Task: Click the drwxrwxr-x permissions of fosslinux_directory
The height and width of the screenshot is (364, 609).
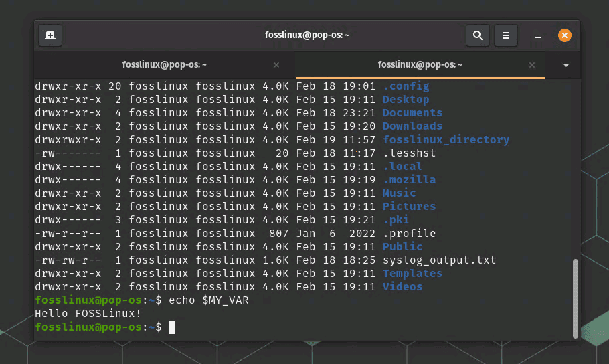Action: 68,139
